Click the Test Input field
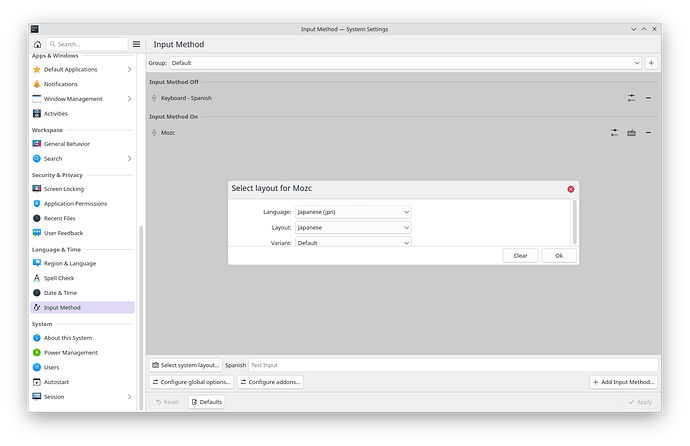The image size is (690, 446). click(453, 365)
